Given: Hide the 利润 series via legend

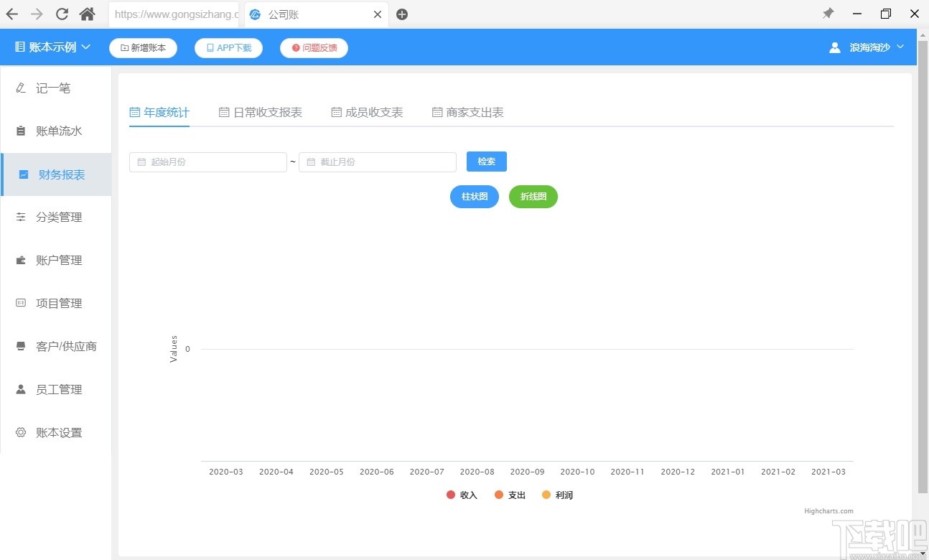Looking at the screenshot, I should [x=557, y=495].
